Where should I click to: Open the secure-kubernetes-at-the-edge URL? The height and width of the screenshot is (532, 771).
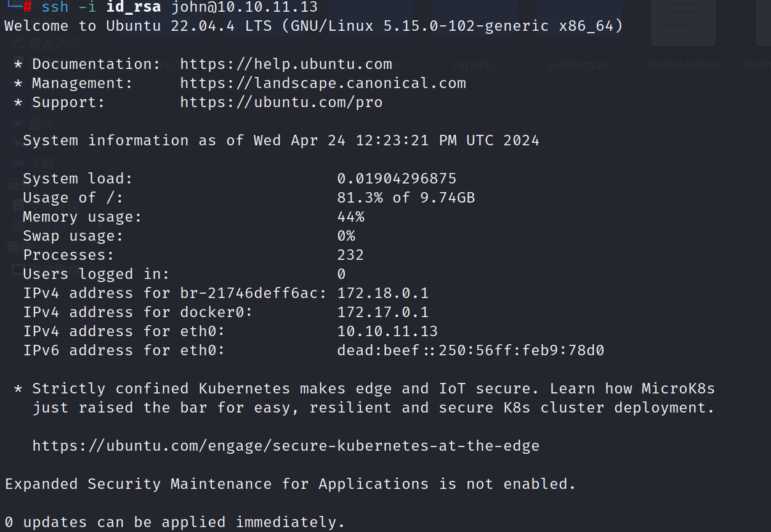click(286, 446)
